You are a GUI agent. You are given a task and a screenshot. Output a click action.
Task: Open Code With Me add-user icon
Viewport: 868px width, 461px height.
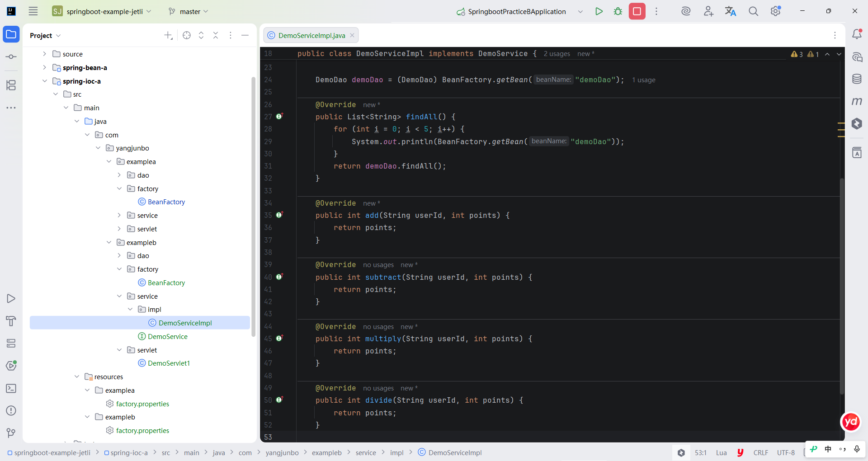(x=708, y=11)
